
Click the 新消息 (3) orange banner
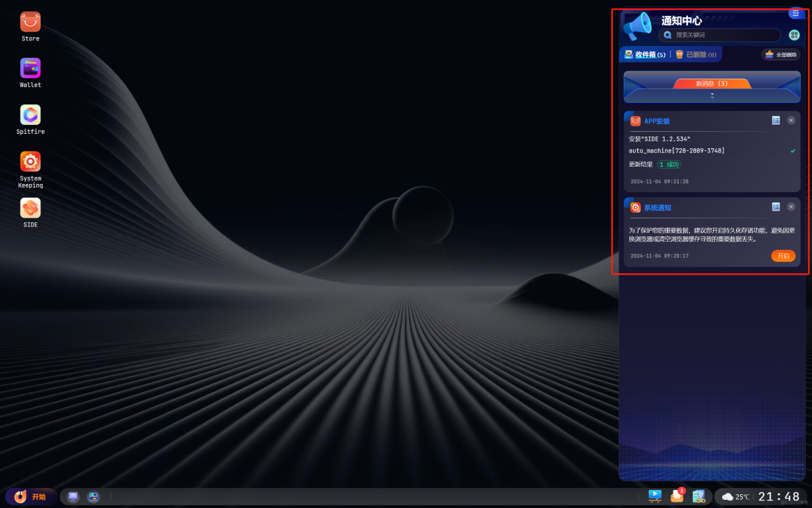(712, 84)
